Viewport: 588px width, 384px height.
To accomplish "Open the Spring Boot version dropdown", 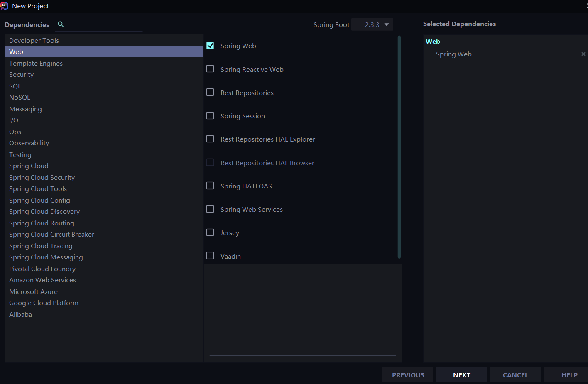I will tap(372, 24).
